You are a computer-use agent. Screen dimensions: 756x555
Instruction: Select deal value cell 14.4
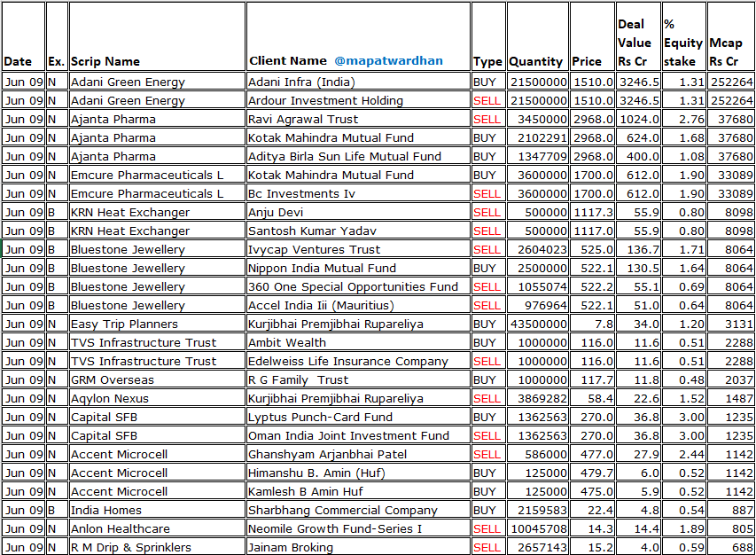click(x=638, y=529)
